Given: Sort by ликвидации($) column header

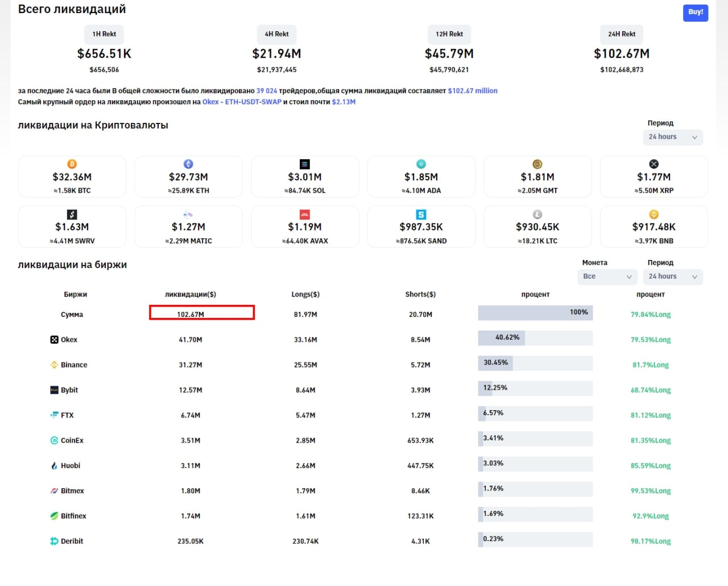Looking at the screenshot, I should click(191, 295).
